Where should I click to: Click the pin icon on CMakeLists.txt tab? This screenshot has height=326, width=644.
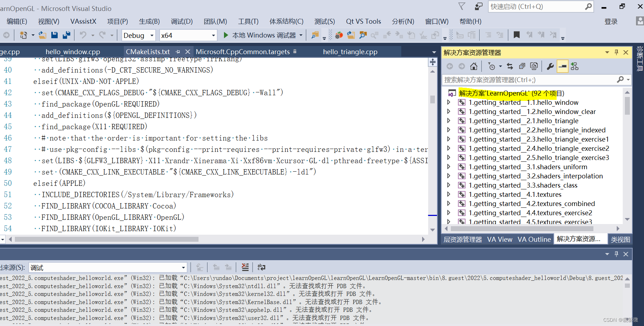(178, 52)
